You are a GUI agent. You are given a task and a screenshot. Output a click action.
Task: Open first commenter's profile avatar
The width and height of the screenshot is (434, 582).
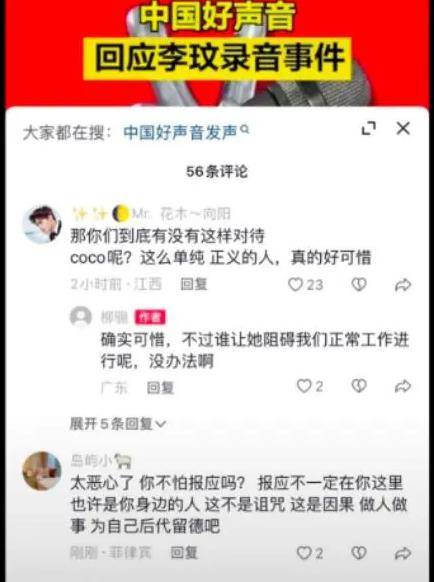(x=42, y=225)
